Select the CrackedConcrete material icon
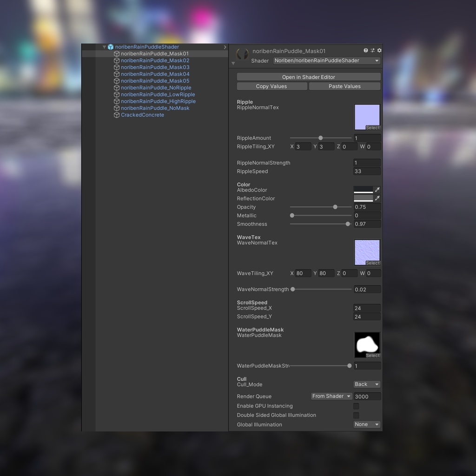The width and height of the screenshot is (476, 476). pos(117,115)
